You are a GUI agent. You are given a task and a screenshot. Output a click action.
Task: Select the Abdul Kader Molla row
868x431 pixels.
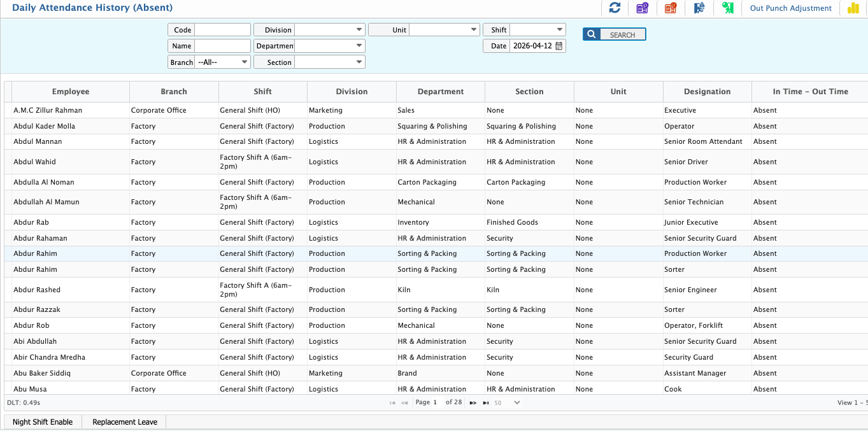(x=45, y=126)
